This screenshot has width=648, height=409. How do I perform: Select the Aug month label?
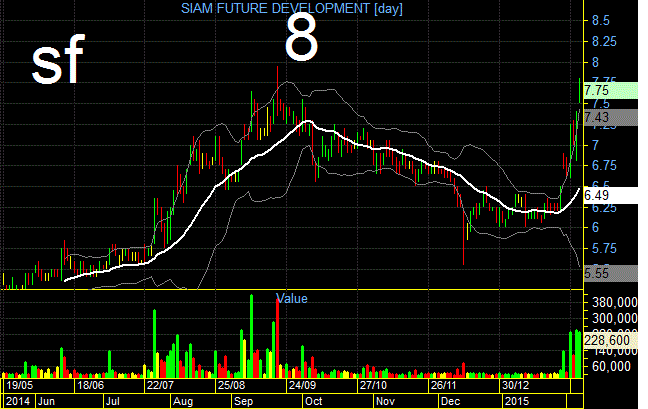click(x=183, y=401)
